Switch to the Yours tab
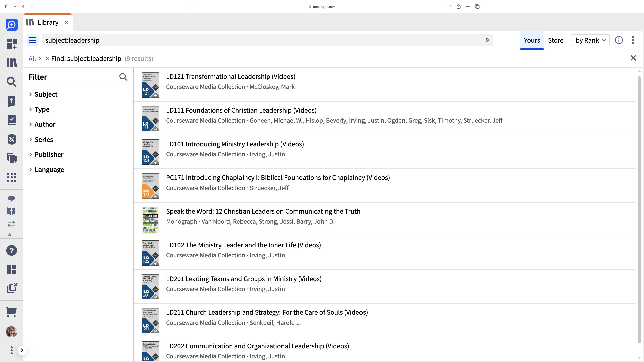644x362 pixels. (532, 40)
